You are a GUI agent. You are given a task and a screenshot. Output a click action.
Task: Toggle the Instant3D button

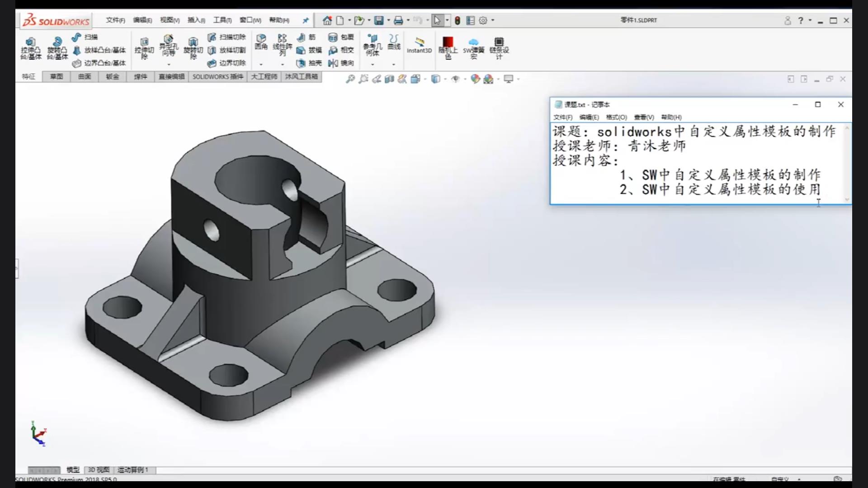coord(419,45)
